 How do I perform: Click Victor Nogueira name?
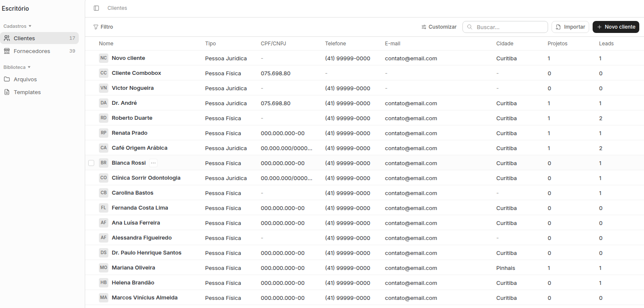tap(133, 88)
